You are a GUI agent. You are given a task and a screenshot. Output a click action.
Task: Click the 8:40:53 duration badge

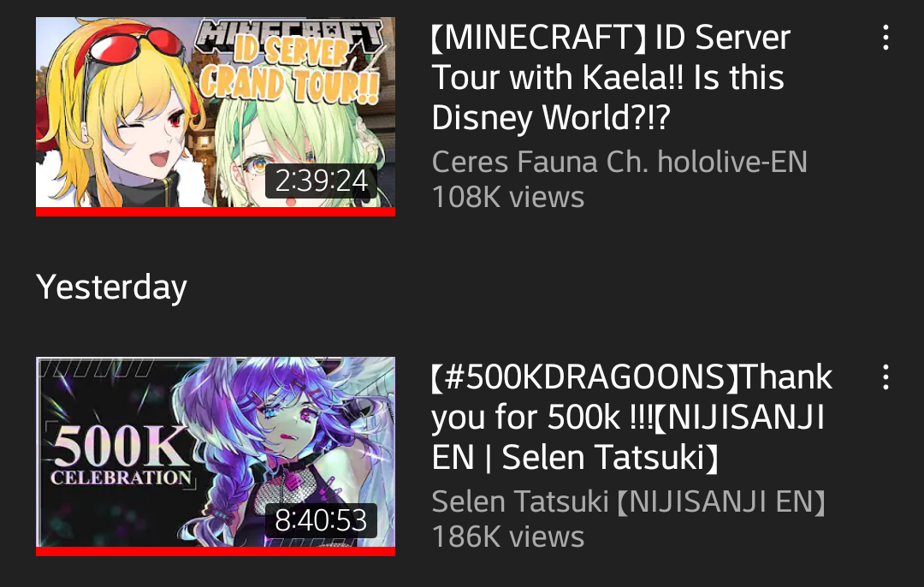[321, 520]
